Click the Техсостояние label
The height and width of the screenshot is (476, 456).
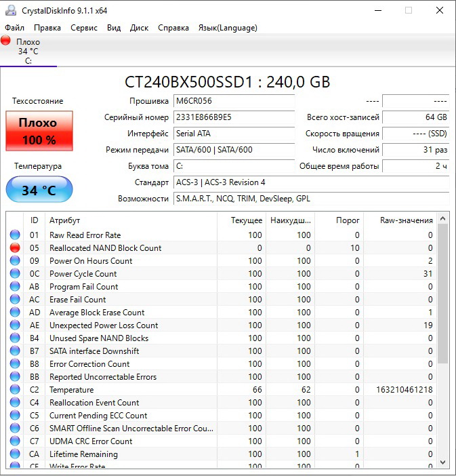38,101
